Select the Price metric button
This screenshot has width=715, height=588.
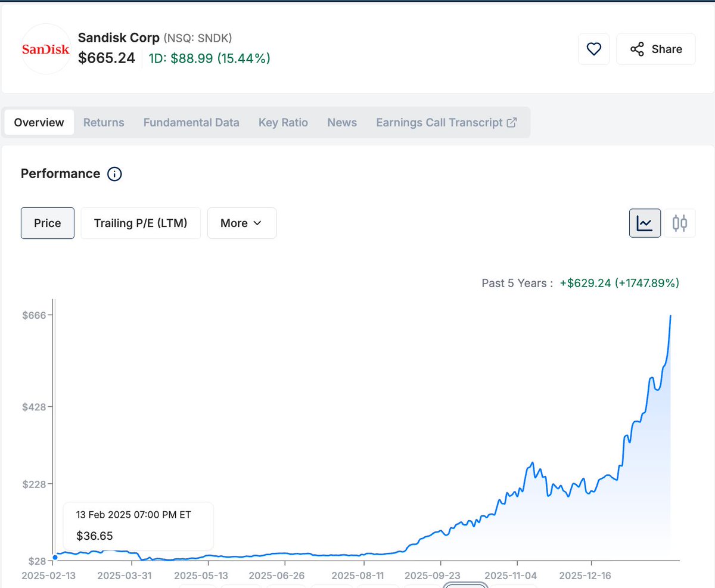coord(48,223)
